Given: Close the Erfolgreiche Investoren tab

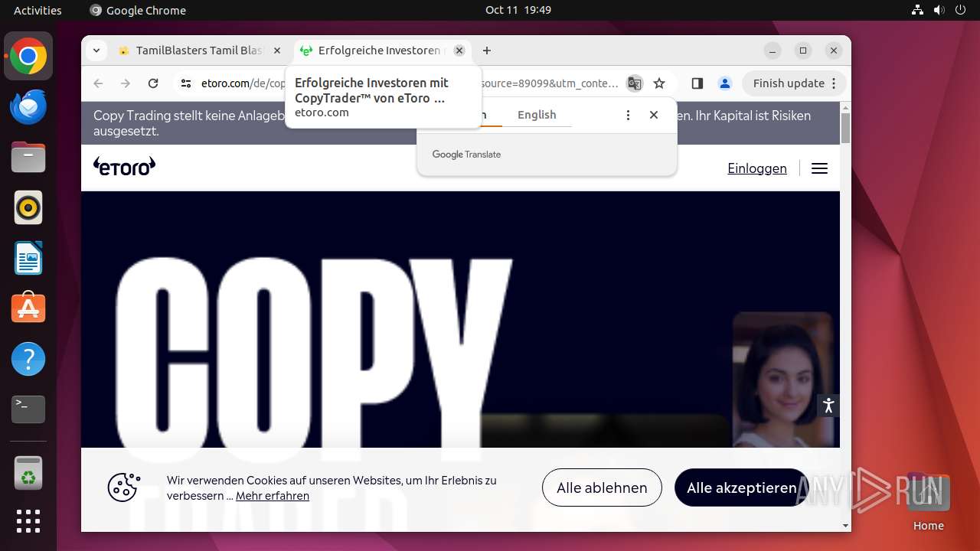Looking at the screenshot, I should tap(459, 51).
